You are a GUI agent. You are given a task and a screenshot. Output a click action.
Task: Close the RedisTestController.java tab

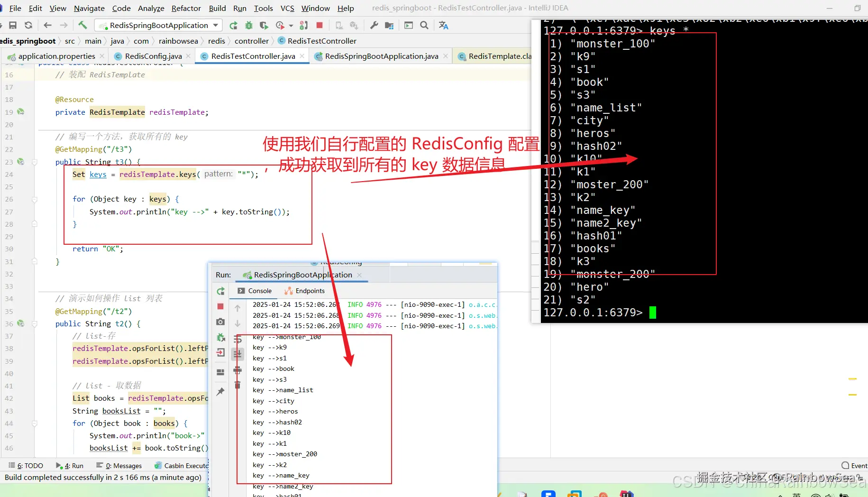[x=302, y=56]
